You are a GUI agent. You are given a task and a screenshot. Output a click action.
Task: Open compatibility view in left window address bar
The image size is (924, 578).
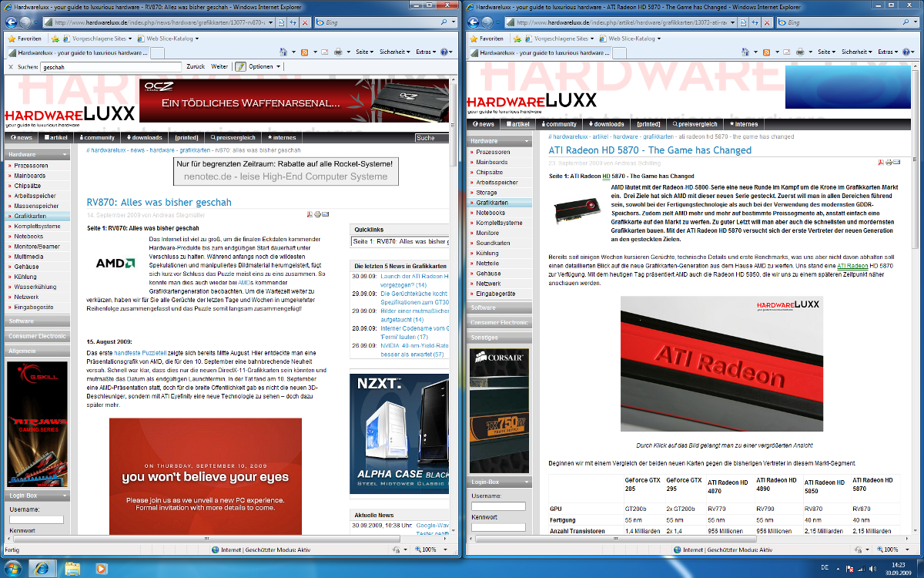coord(283,23)
